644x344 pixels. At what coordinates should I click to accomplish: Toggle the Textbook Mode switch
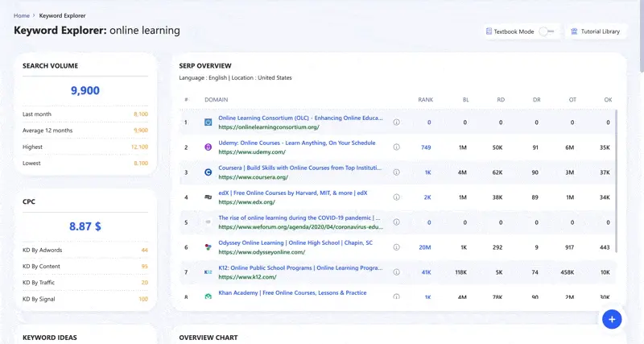547,31
